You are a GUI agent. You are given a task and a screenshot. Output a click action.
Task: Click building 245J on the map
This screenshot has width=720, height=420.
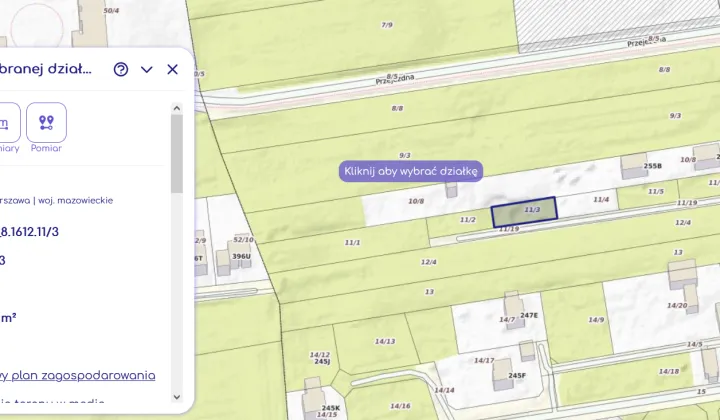[x=322, y=362]
